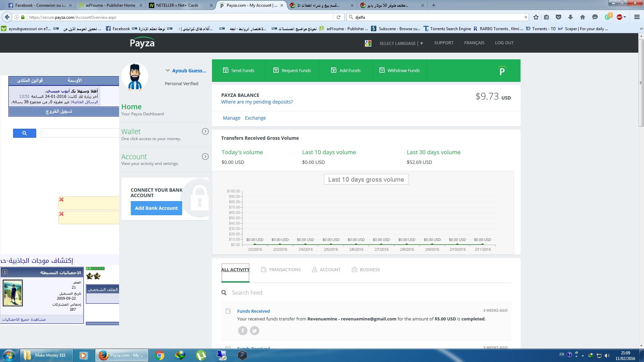644x362 pixels.
Task: Go back with browser back arrow
Action: (7, 17)
